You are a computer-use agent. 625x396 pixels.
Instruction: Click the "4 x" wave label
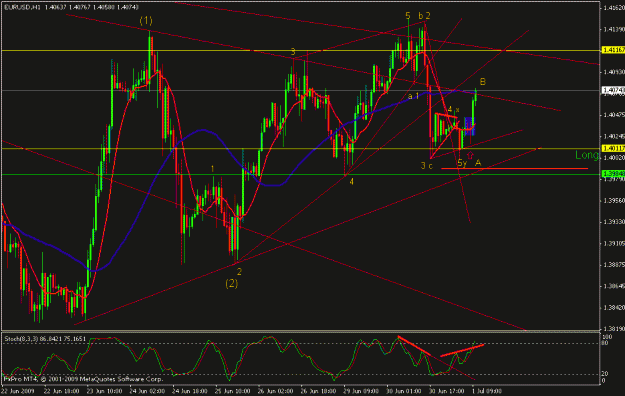point(454,109)
